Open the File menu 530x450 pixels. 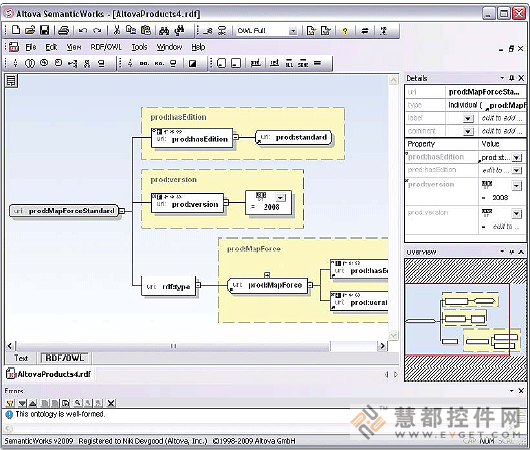31,47
